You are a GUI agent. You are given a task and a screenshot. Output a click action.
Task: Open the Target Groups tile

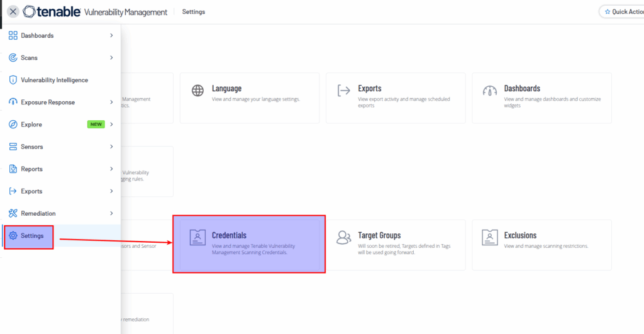click(395, 244)
